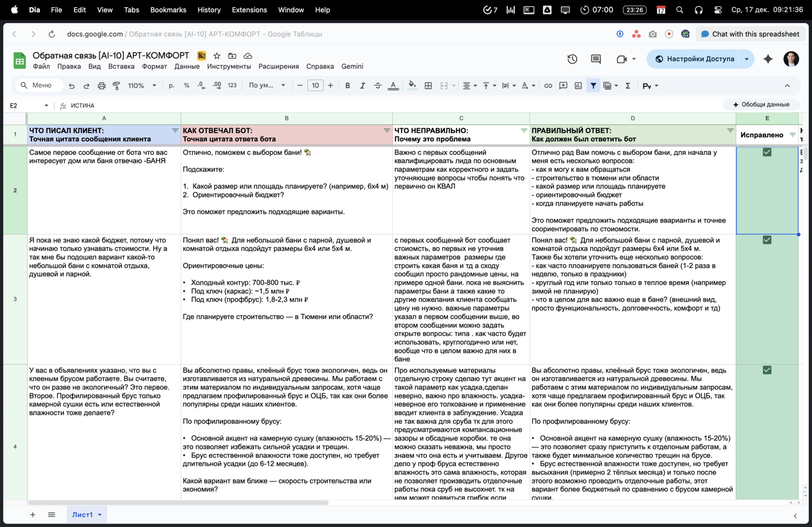This screenshot has width=812, height=527.
Task: Open filter for Исправлено column
Action: coord(793,135)
